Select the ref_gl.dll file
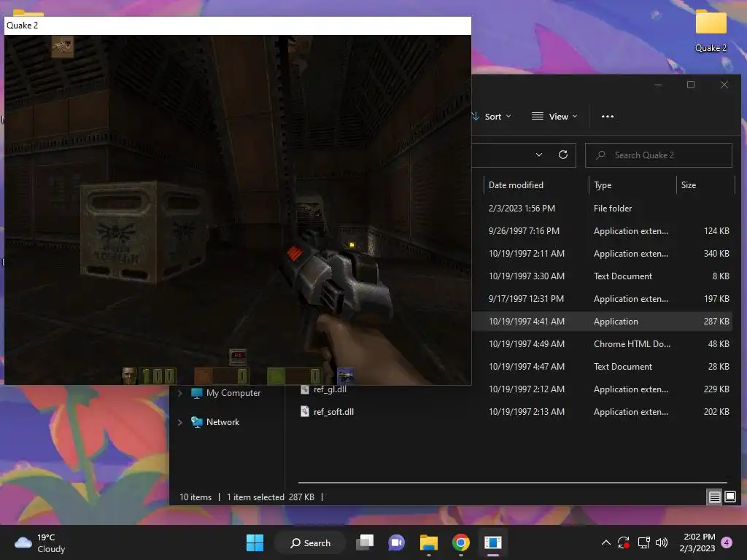747x560 pixels. (x=330, y=389)
